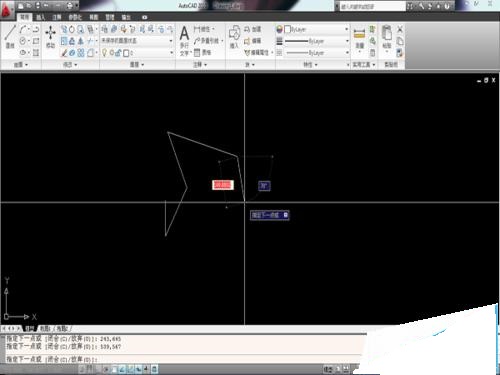
Task: Open the AutoCAD application menu red logo
Action: pyautogui.click(x=6, y=10)
